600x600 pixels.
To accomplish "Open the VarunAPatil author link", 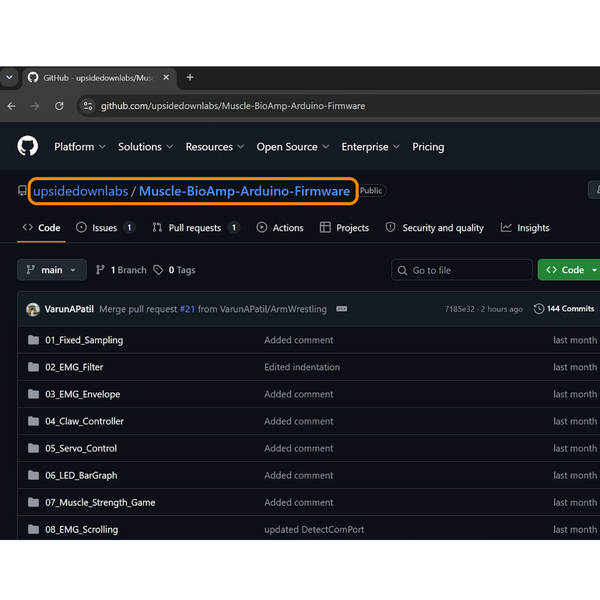I will tap(69, 309).
